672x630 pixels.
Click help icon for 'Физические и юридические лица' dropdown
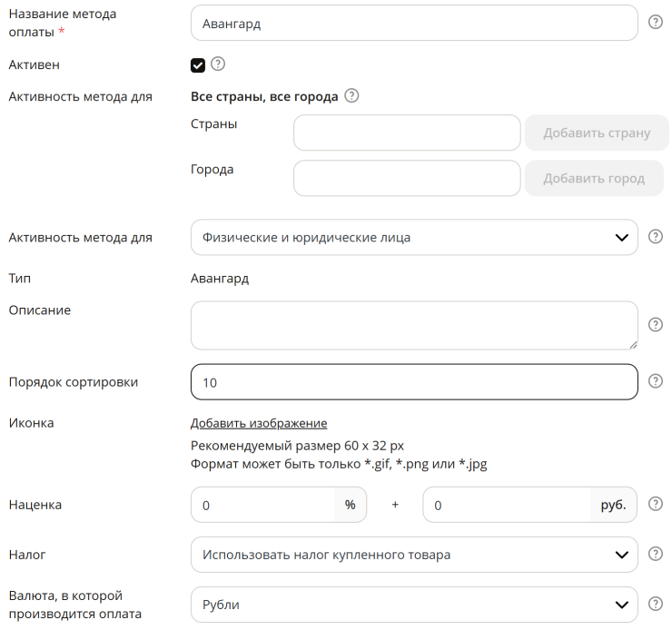click(656, 236)
